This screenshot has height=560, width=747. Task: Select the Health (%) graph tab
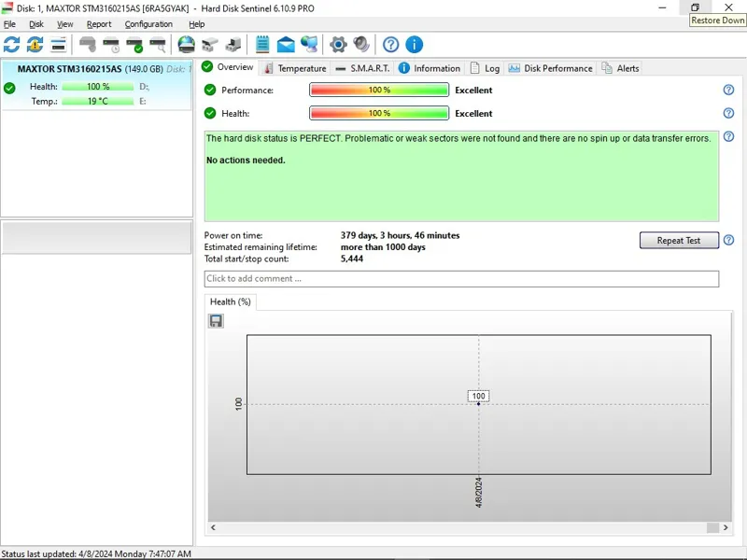coord(231,301)
